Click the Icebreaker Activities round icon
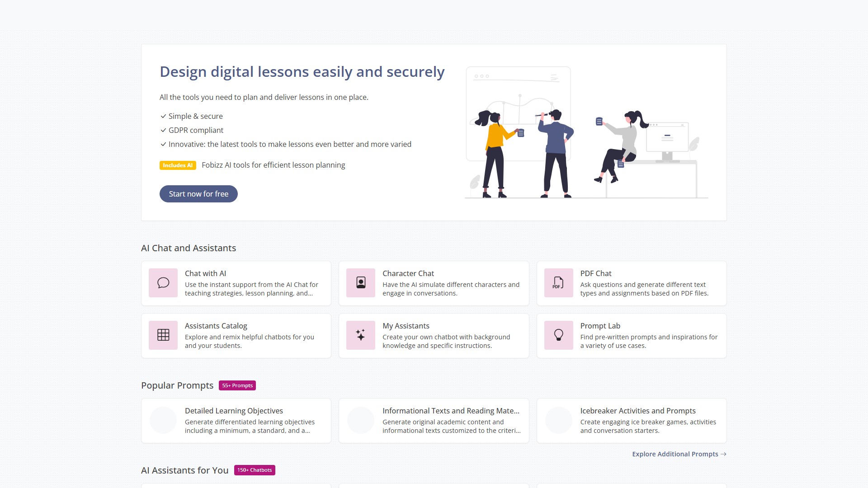 tap(558, 420)
